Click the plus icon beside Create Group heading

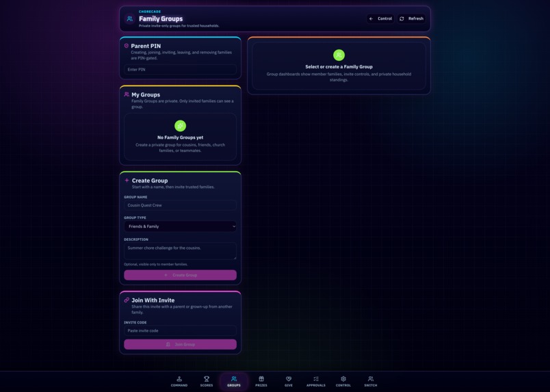127,181
